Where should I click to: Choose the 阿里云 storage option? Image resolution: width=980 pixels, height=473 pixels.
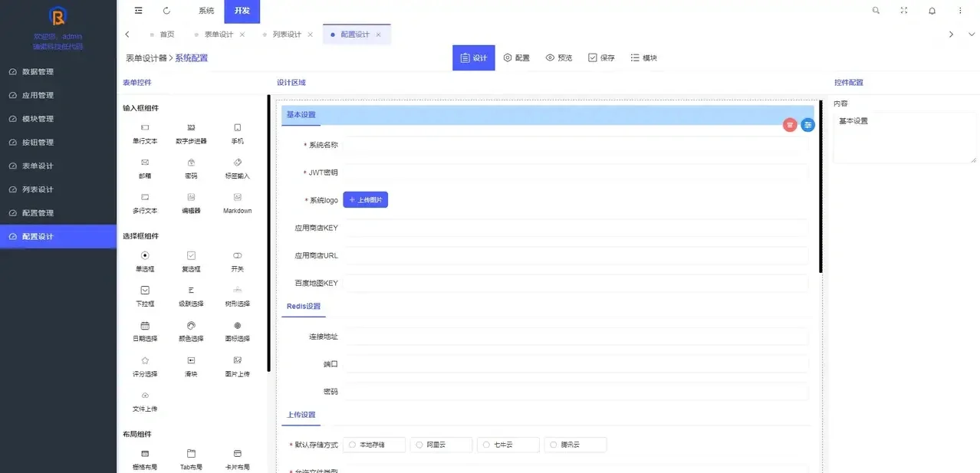(418, 444)
